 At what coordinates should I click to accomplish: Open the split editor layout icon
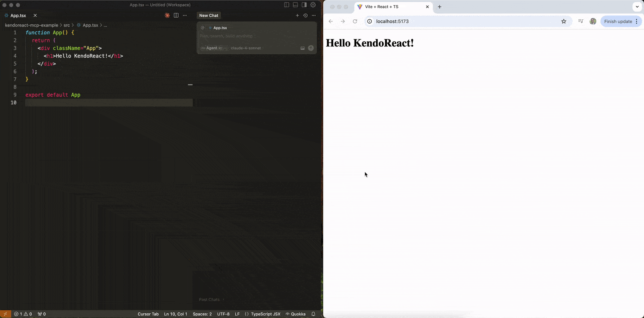(x=176, y=15)
